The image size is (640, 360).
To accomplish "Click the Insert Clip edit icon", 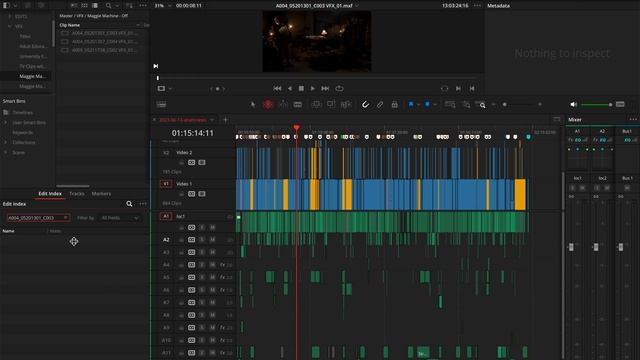I will click(x=316, y=104).
